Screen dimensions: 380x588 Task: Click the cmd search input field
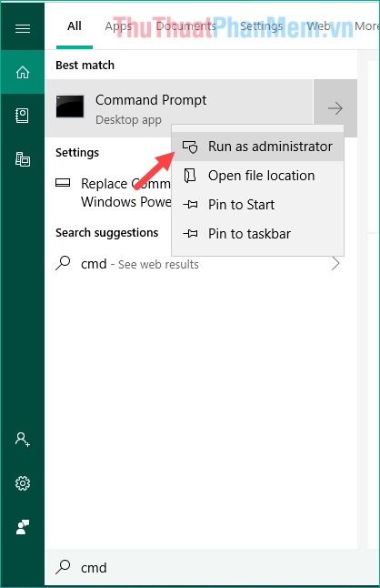point(212,567)
